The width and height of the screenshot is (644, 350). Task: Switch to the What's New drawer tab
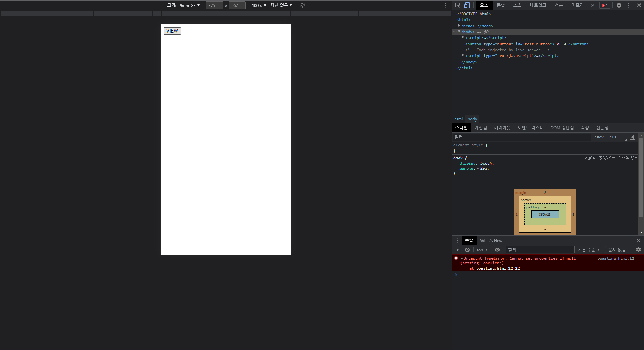491,240
